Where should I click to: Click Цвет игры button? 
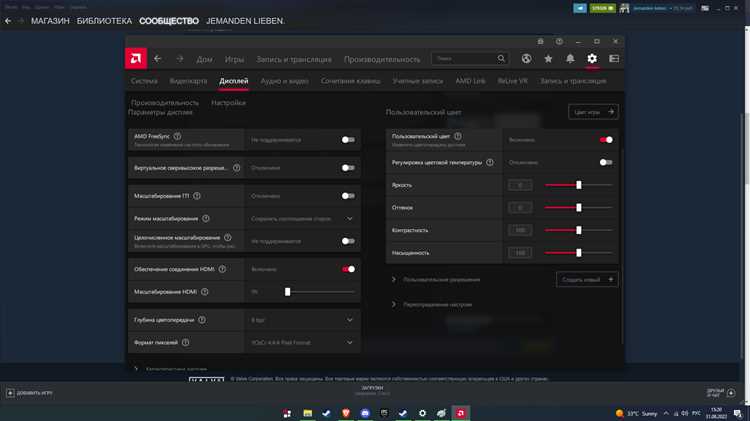(593, 112)
